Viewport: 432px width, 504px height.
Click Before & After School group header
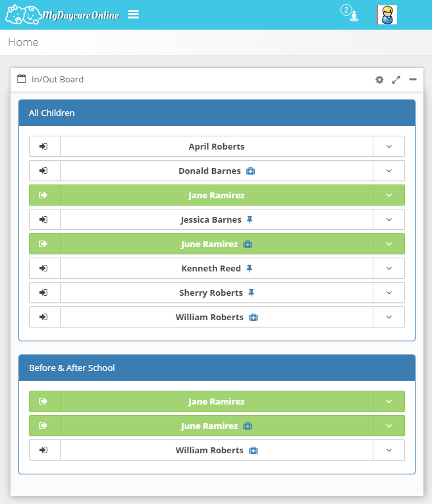click(x=217, y=368)
